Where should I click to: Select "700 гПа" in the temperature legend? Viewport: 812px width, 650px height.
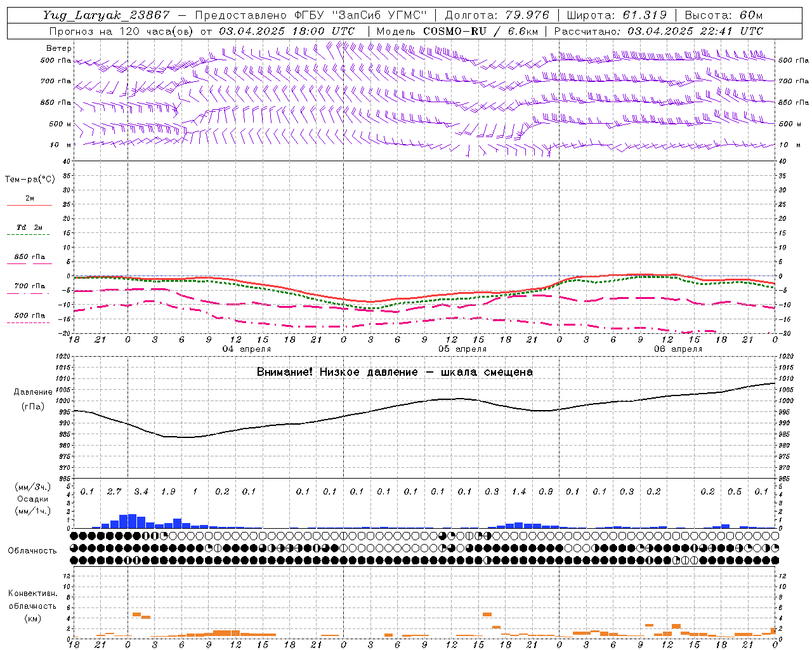(29, 286)
